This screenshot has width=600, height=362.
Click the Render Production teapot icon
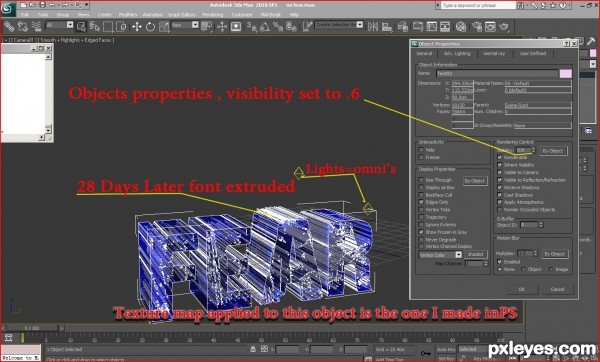tap(504, 26)
